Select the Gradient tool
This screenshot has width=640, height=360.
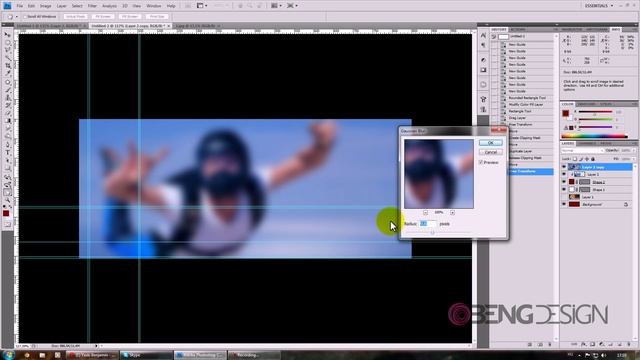click(7, 121)
